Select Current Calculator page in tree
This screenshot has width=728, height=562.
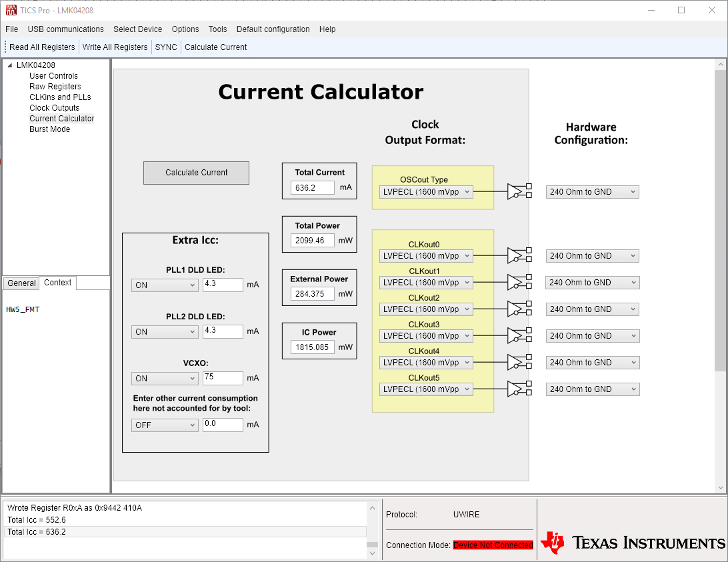point(61,119)
